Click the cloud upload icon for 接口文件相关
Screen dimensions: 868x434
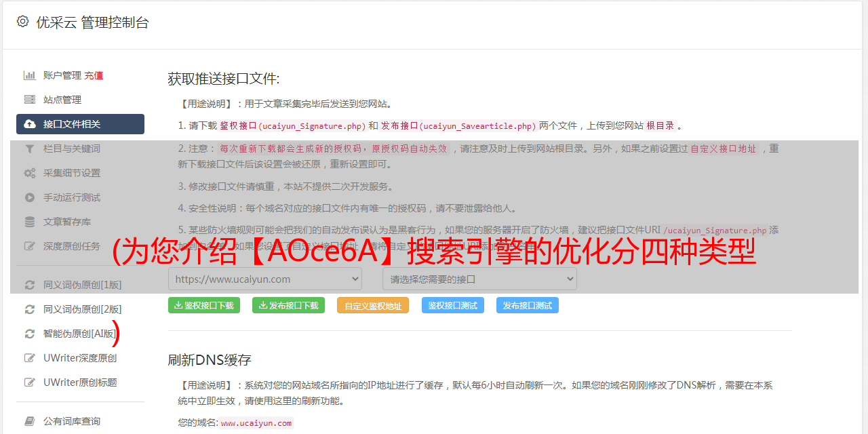coord(29,124)
